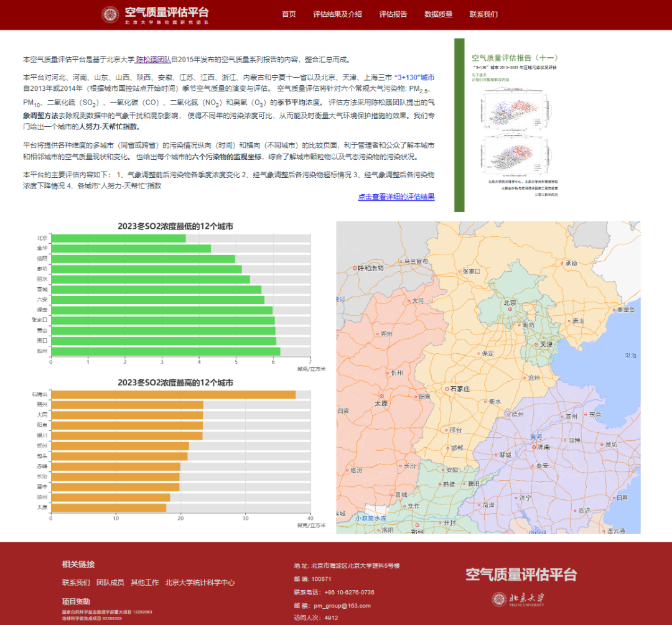Click the 北京 city marker on map
Screen dimensions: 672x625
(x=511, y=310)
